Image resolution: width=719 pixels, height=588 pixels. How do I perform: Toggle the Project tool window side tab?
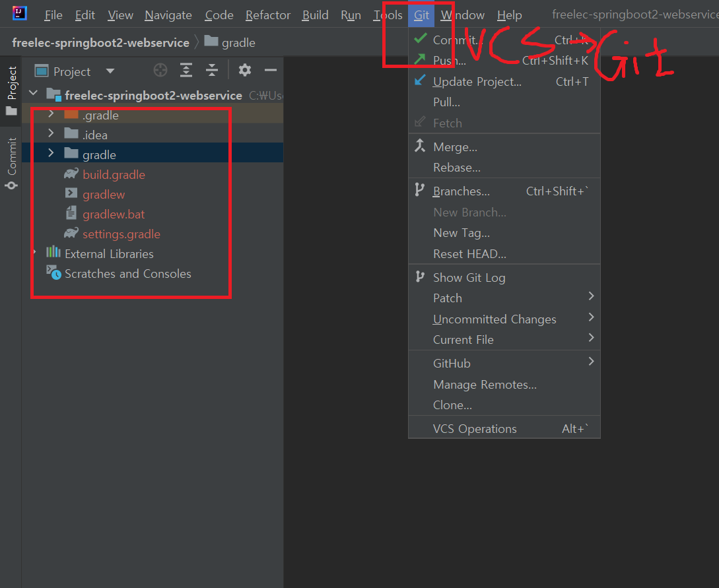(11, 91)
